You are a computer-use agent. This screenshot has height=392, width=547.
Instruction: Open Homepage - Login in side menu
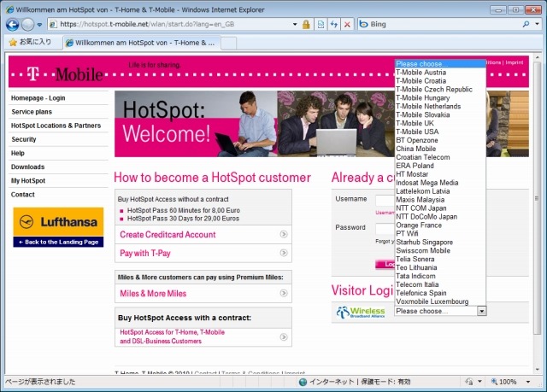coord(38,98)
